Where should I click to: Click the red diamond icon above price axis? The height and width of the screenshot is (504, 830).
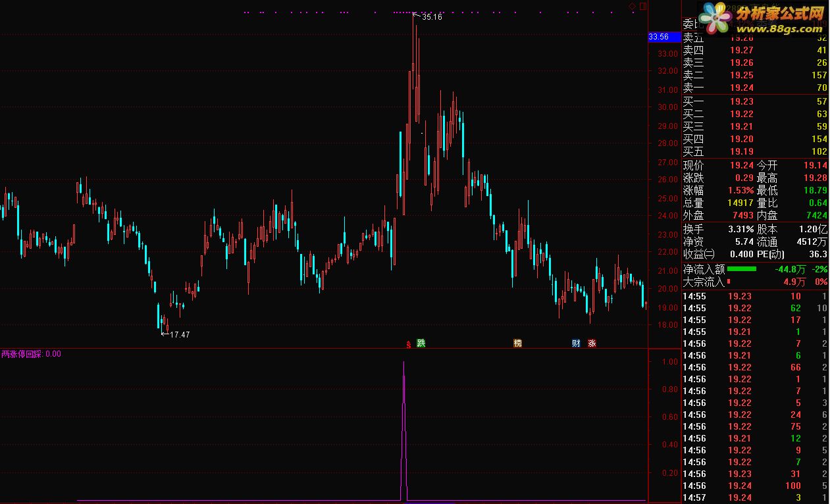pyautogui.click(x=633, y=6)
